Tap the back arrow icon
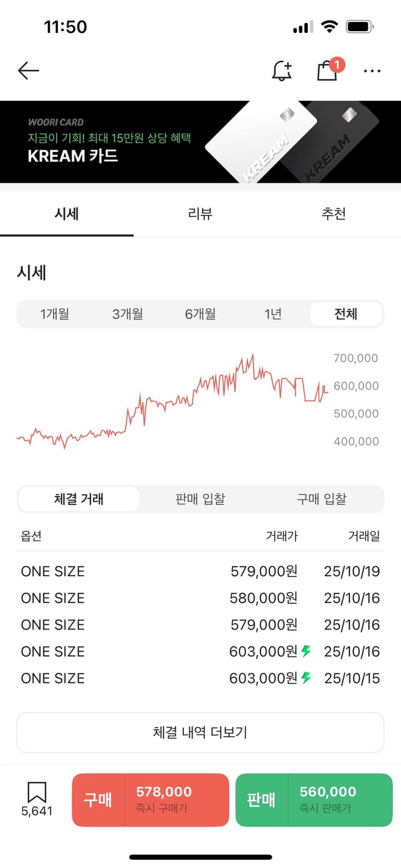Screen dimensions: 401x868 (28, 71)
